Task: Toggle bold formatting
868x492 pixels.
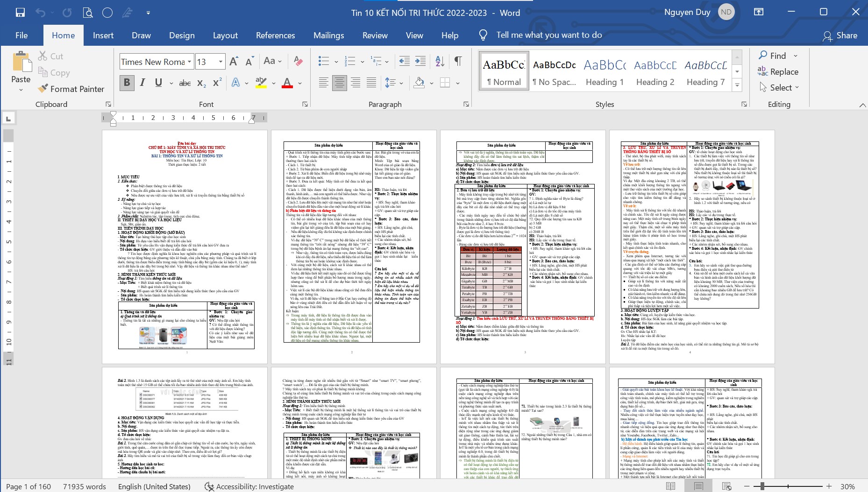Action: click(127, 83)
